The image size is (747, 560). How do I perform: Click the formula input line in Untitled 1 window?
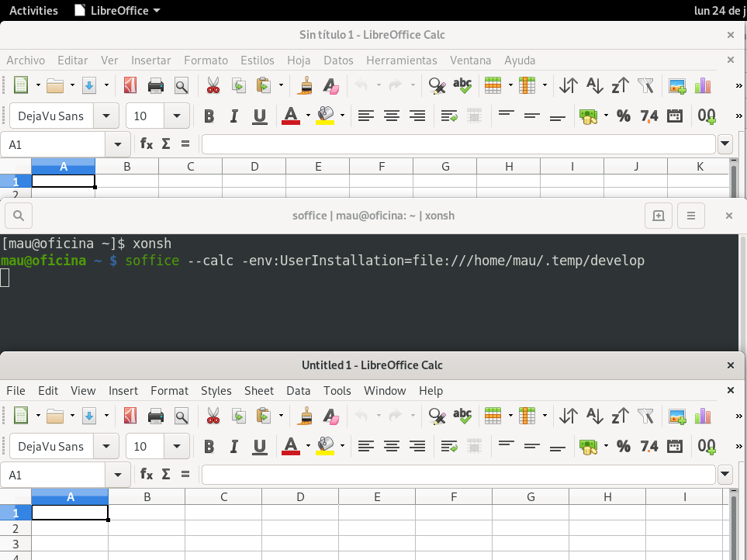(x=458, y=475)
